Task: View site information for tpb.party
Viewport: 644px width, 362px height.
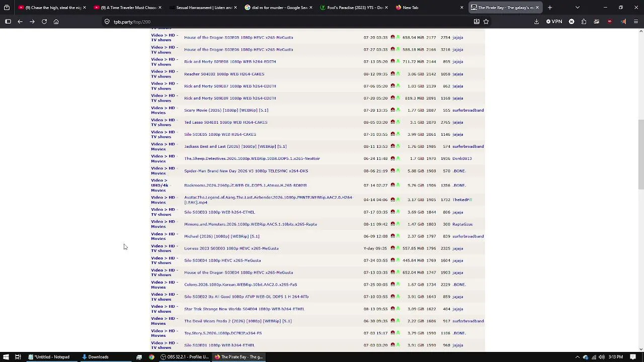Action: pyautogui.click(x=107, y=22)
